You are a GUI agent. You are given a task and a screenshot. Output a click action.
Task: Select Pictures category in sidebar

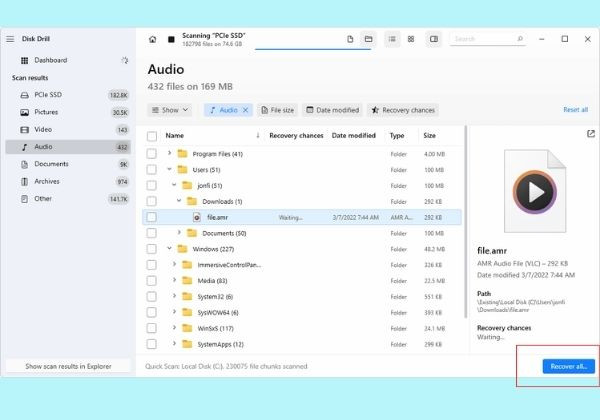click(x=68, y=112)
